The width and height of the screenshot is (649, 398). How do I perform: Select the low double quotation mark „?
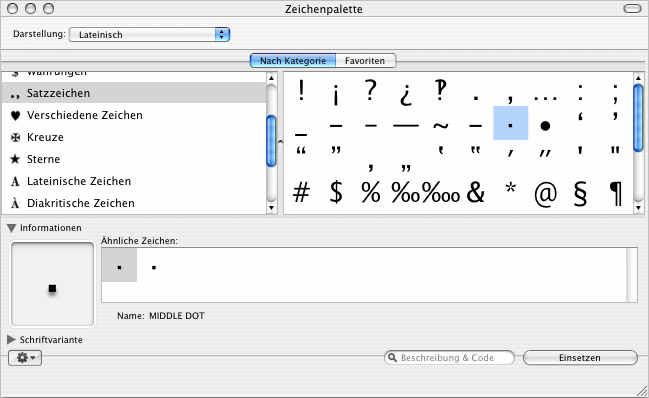(406, 168)
